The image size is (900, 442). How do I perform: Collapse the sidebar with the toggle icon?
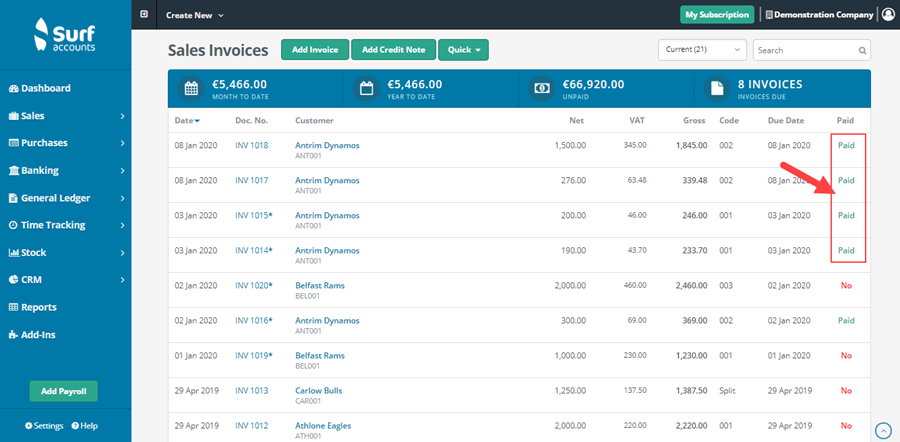click(144, 14)
